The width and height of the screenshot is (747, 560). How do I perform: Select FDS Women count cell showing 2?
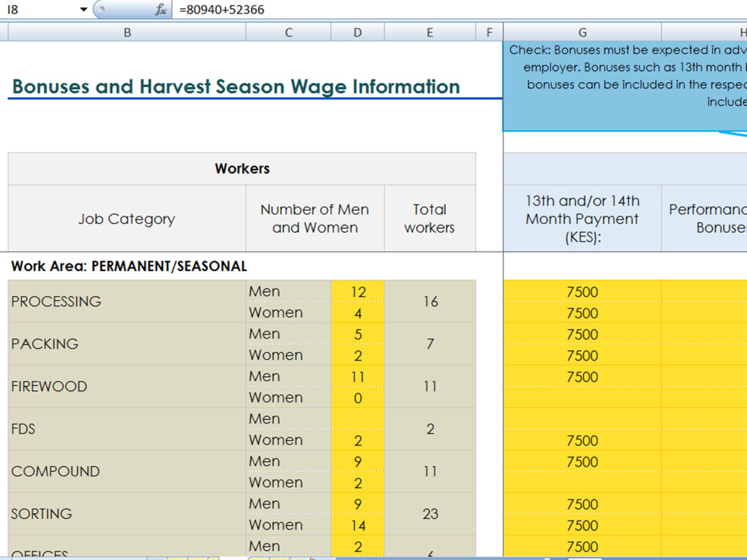pos(358,440)
